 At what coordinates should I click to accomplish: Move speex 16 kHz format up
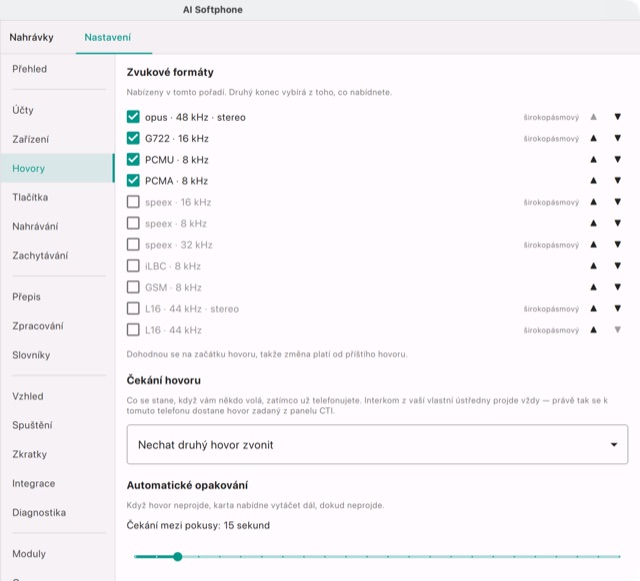(x=593, y=202)
